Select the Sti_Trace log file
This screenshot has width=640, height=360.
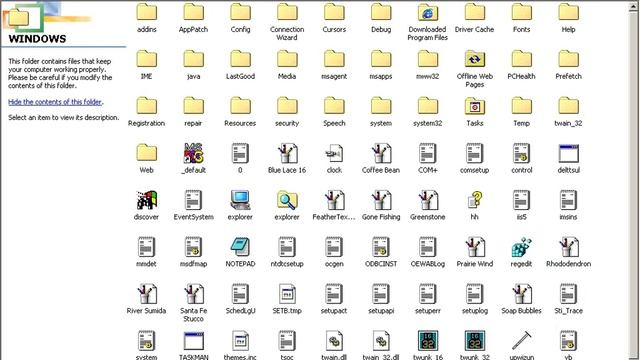tap(568, 294)
